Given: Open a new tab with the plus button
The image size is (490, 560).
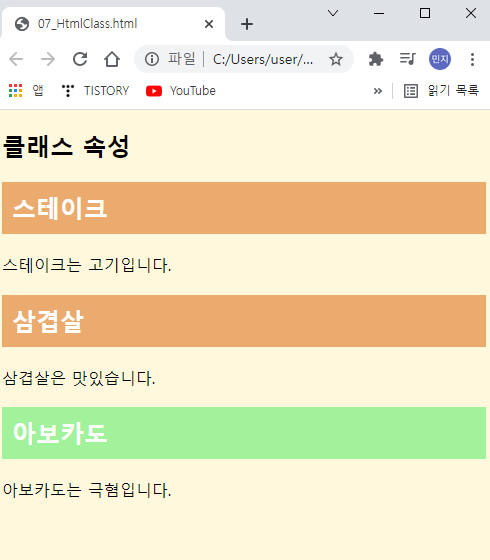Looking at the screenshot, I should tap(247, 24).
